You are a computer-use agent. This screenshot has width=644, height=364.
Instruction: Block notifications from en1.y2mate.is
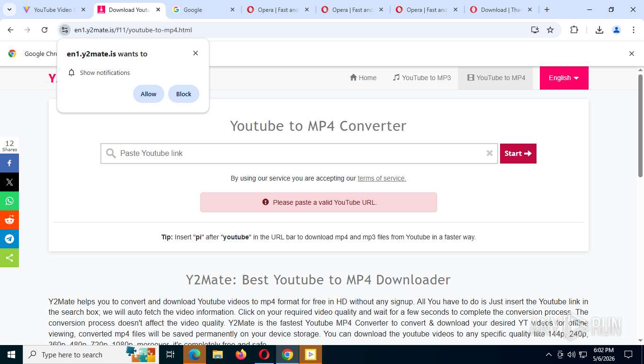click(x=184, y=94)
